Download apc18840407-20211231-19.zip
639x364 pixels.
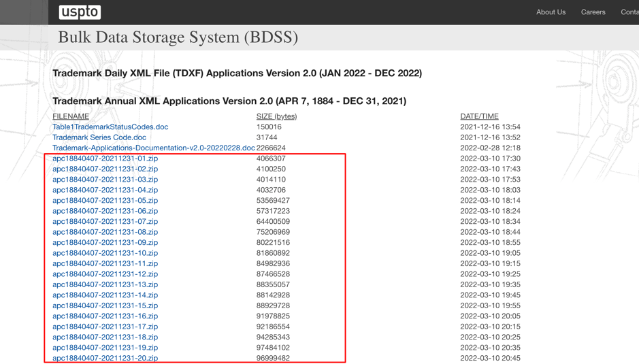(105, 348)
